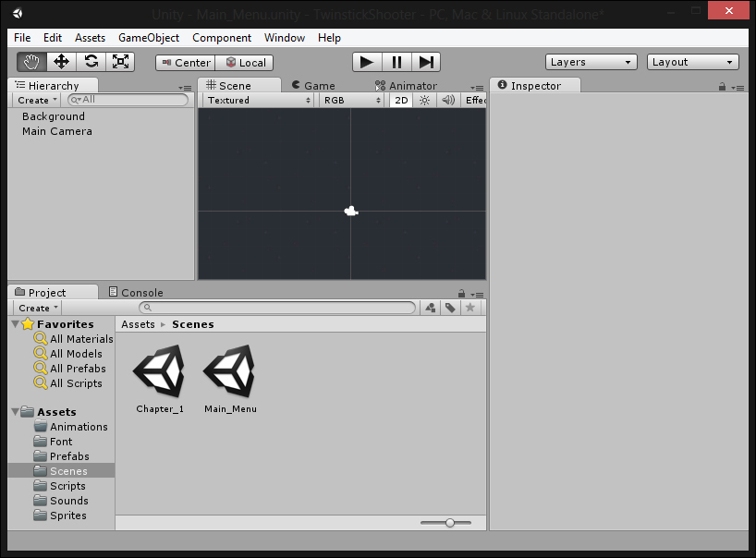Viewport: 756px width, 558px height.
Task: Open the Layout dropdown
Action: (693, 62)
